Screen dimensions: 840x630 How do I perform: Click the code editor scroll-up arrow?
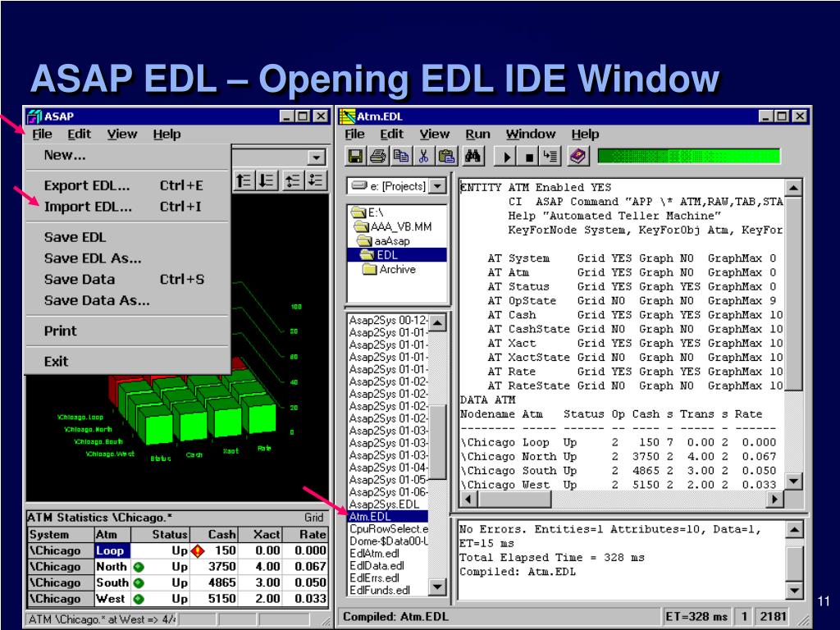(x=793, y=188)
